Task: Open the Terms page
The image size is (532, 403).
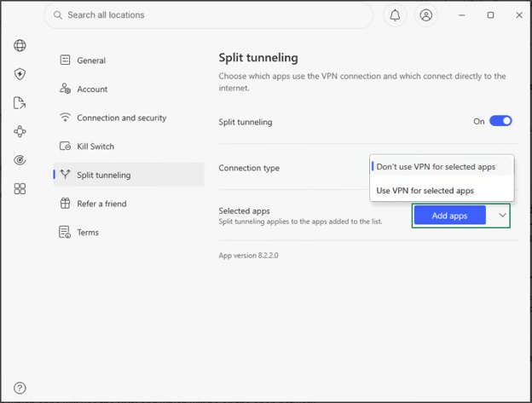Action: click(129, 233)
